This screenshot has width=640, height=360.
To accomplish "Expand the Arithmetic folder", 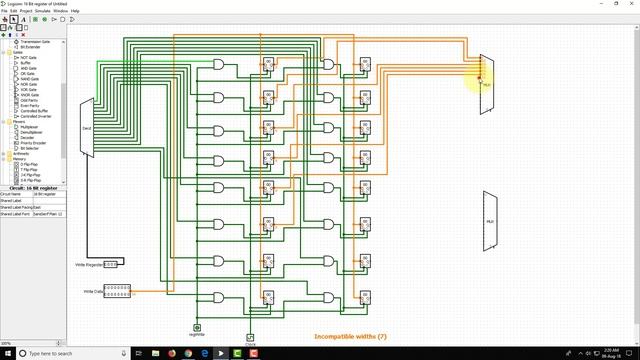I will coord(3,154).
